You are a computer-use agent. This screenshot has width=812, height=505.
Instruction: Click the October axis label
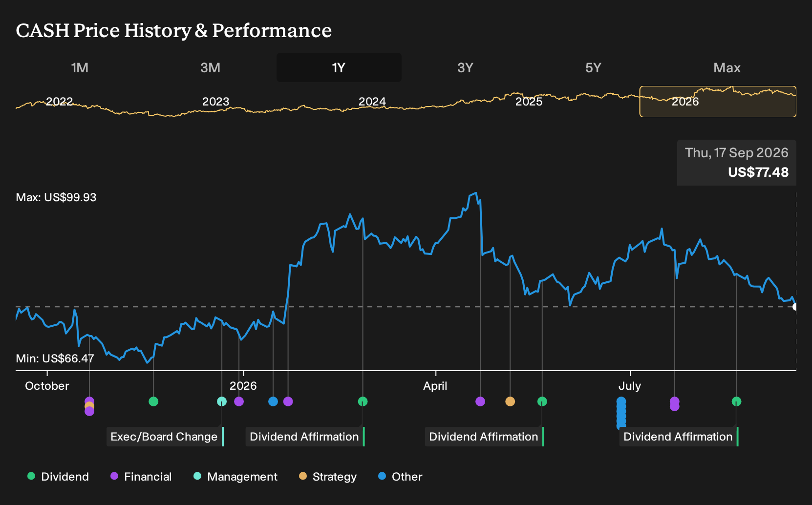coord(47,386)
